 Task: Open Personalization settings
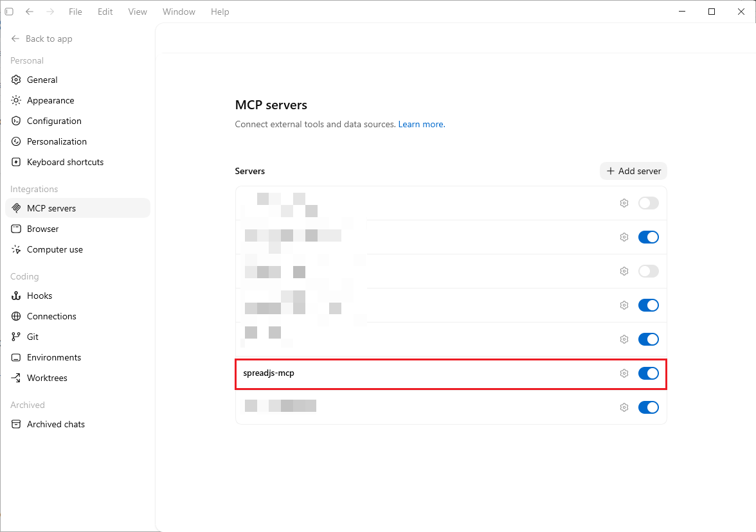point(78,141)
